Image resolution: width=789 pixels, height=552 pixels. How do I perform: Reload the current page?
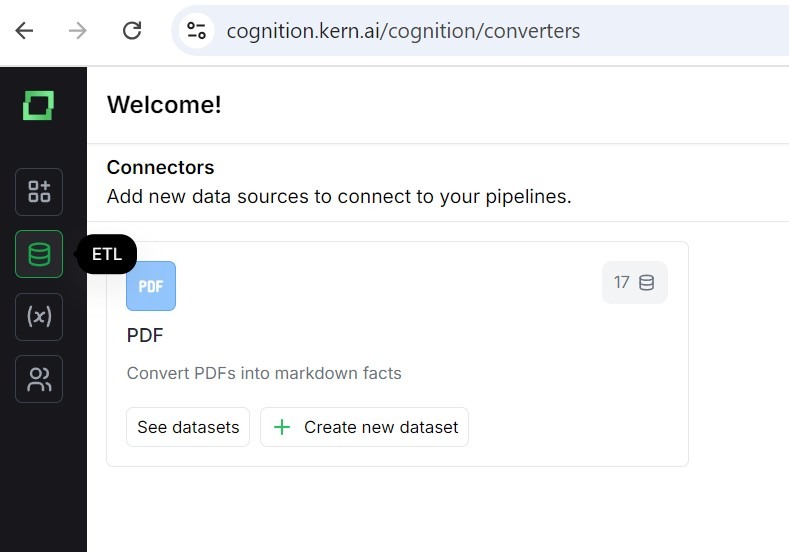(x=131, y=30)
